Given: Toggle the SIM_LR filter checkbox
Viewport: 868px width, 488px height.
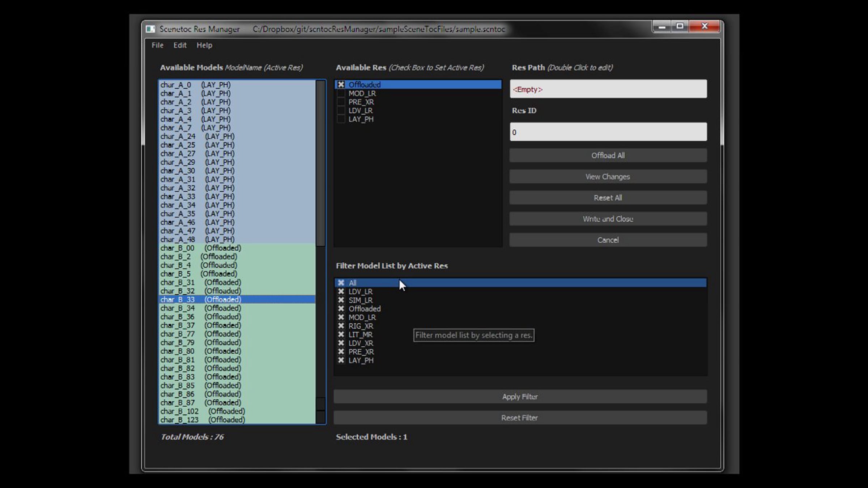Looking at the screenshot, I should coord(341,300).
